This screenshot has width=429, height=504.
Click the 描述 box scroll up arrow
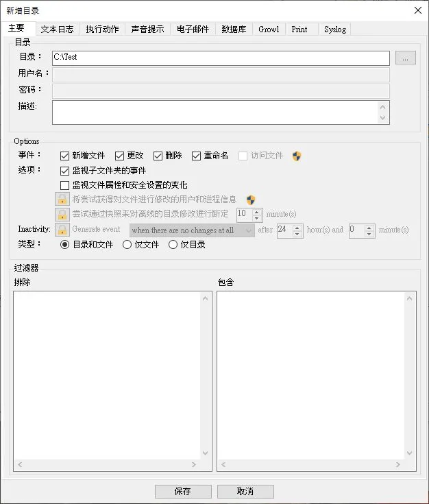382,107
